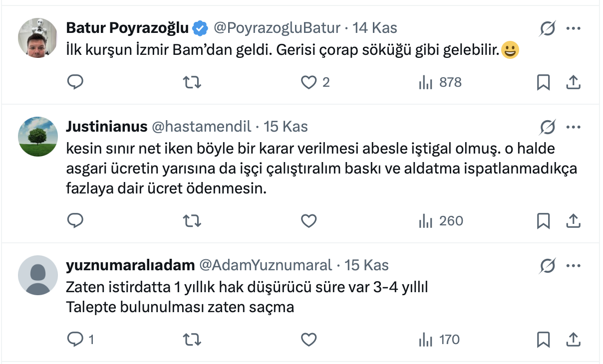The image size is (603, 364).
Task: Open more options on yuznumaralıadam's tweet
Action: tap(574, 265)
